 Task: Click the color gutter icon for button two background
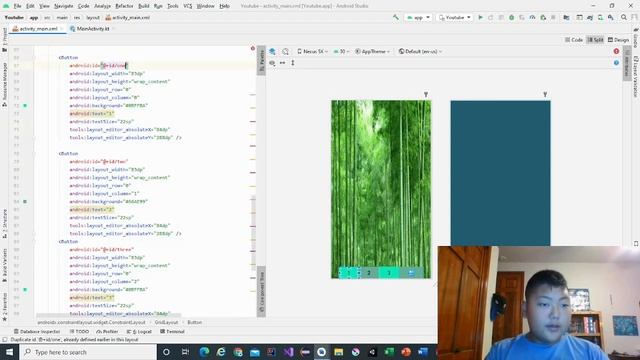click(x=25, y=202)
